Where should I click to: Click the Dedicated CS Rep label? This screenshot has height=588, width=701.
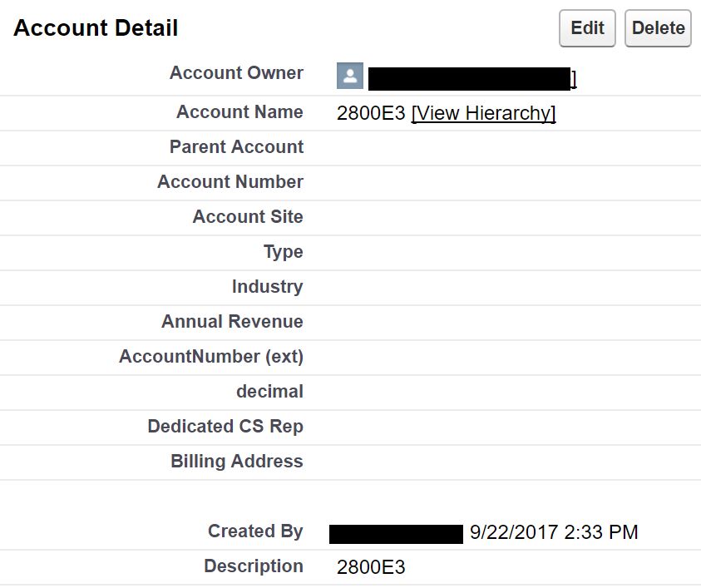225,426
